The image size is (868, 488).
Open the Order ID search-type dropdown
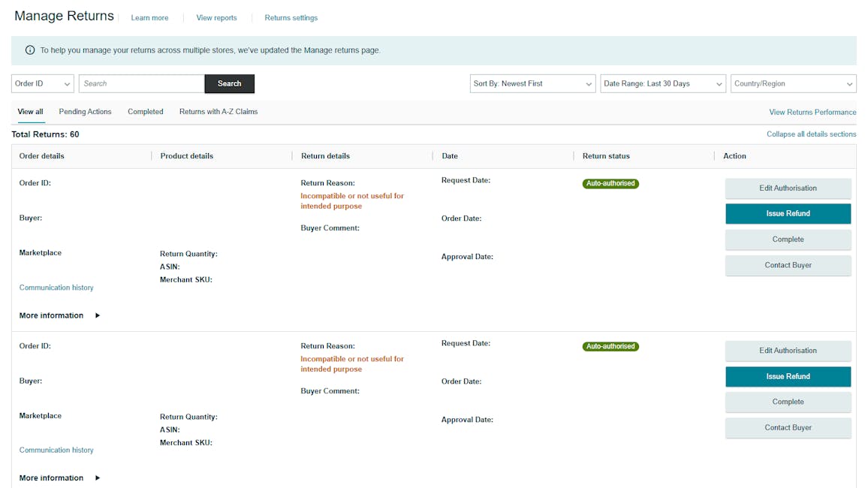[x=43, y=84]
